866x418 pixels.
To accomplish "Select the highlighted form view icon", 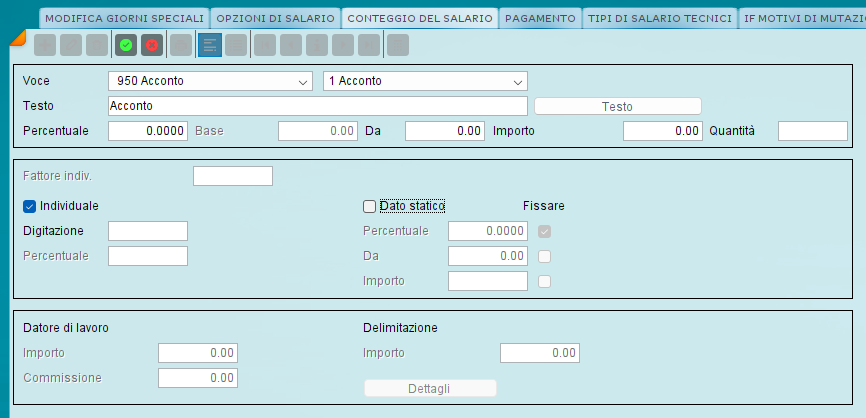I will click(x=210, y=45).
